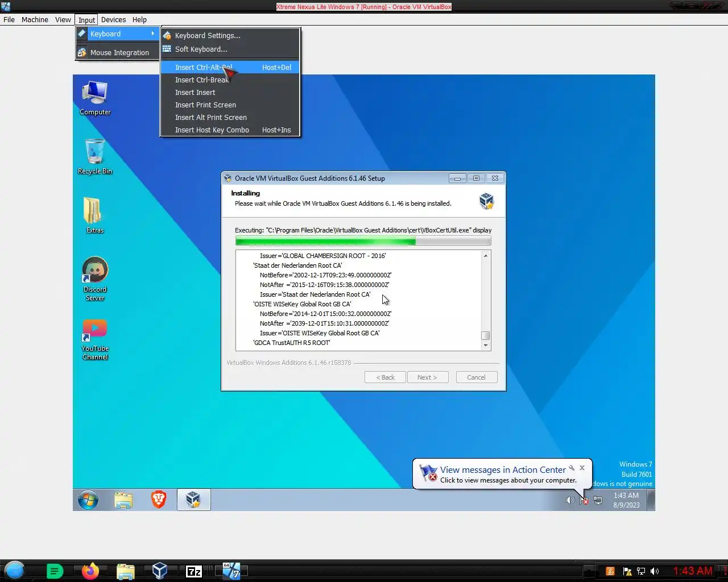Open the File menu
Screen dimensions: 728x582
coord(9,19)
